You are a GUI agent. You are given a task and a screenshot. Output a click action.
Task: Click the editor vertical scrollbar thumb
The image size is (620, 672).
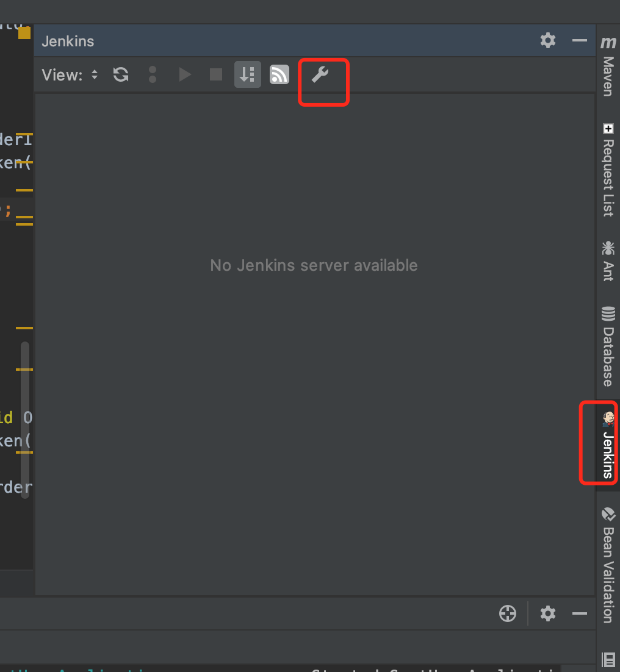25,420
